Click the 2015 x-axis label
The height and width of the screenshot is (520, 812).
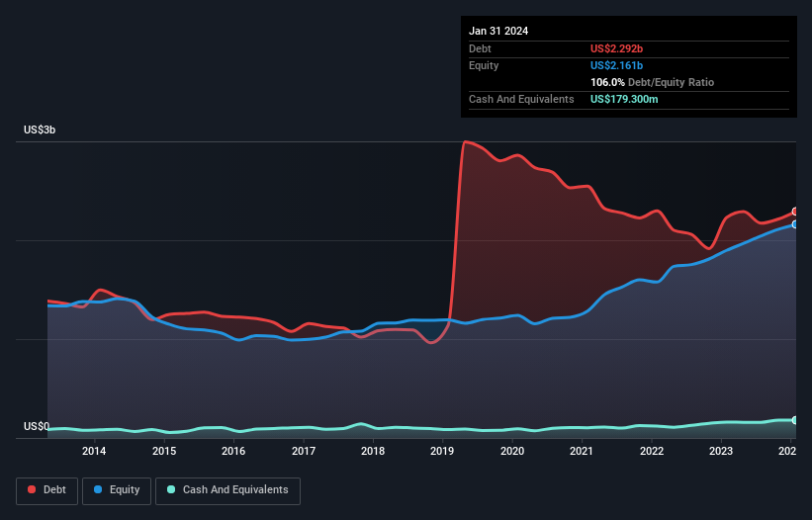pos(163,451)
